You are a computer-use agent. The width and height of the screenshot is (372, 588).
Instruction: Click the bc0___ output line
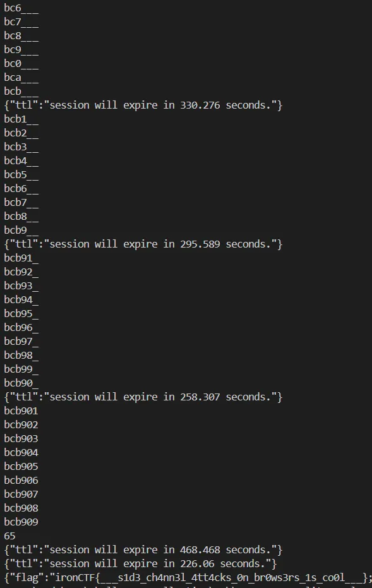click(21, 64)
